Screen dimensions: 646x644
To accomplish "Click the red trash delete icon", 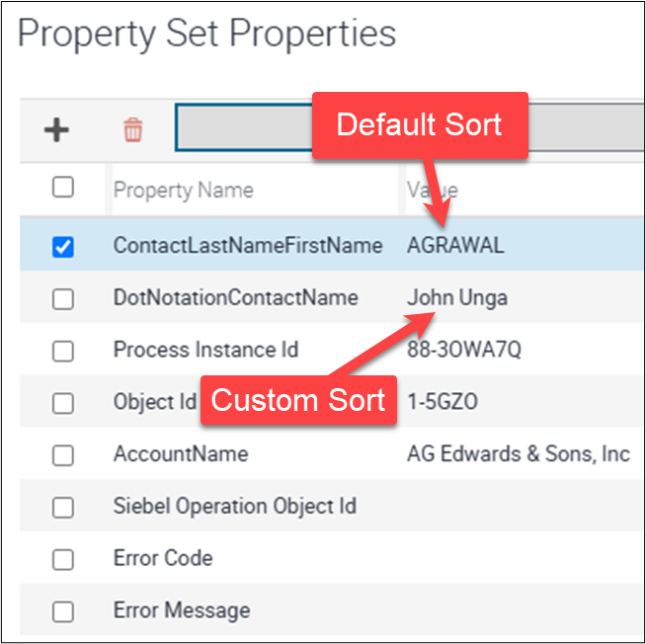I will pyautogui.click(x=132, y=129).
